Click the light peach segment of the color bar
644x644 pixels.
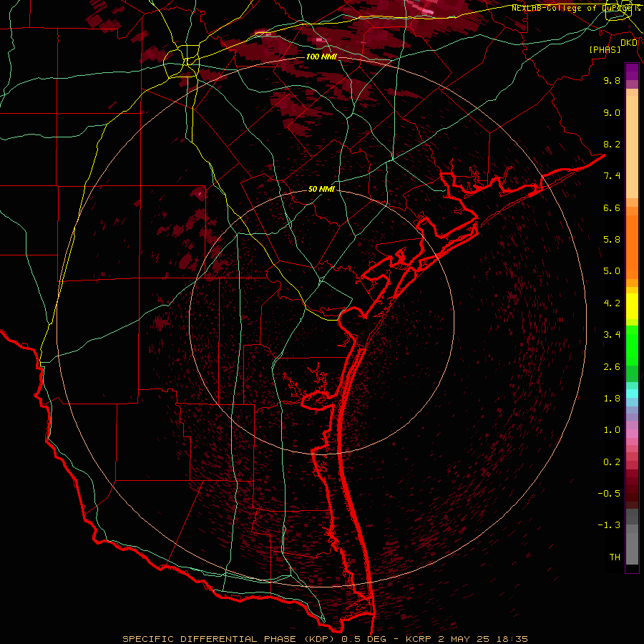point(632,147)
